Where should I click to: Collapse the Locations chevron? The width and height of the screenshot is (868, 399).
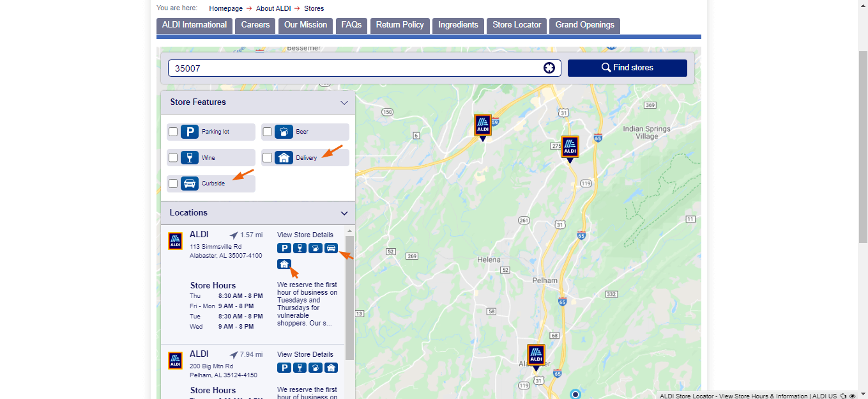(344, 214)
